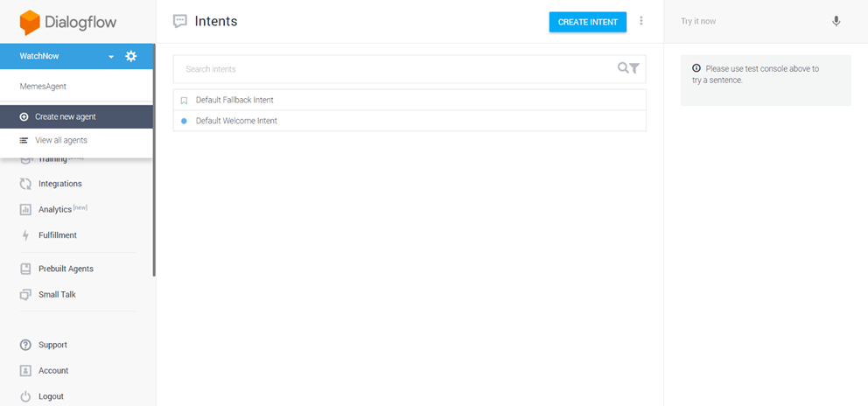Click the Logout power icon
This screenshot has height=406, width=868.
[x=25, y=396]
